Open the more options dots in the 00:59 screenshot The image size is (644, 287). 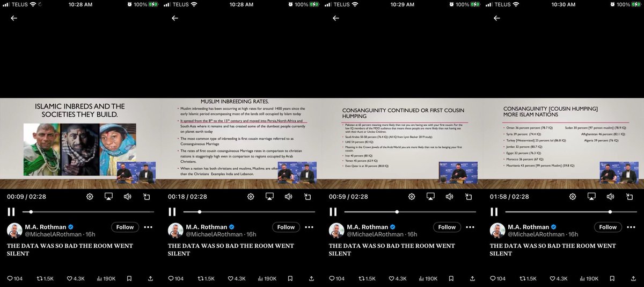[470, 227]
